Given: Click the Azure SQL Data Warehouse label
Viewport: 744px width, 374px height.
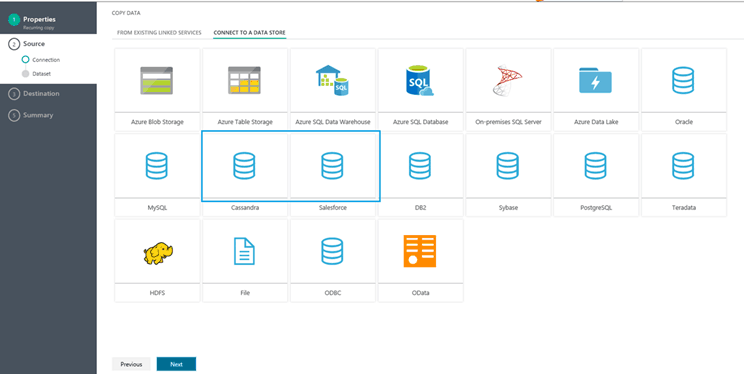Looking at the screenshot, I should click(x=333, y=122).
